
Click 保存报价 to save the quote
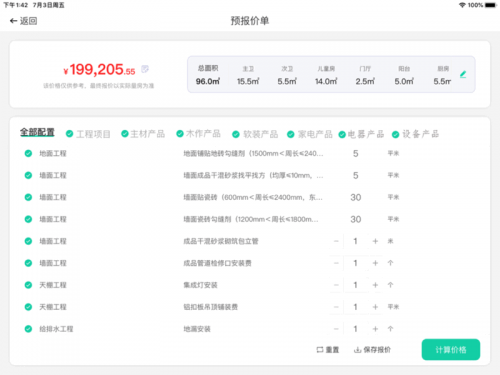(x=372, y=350)
